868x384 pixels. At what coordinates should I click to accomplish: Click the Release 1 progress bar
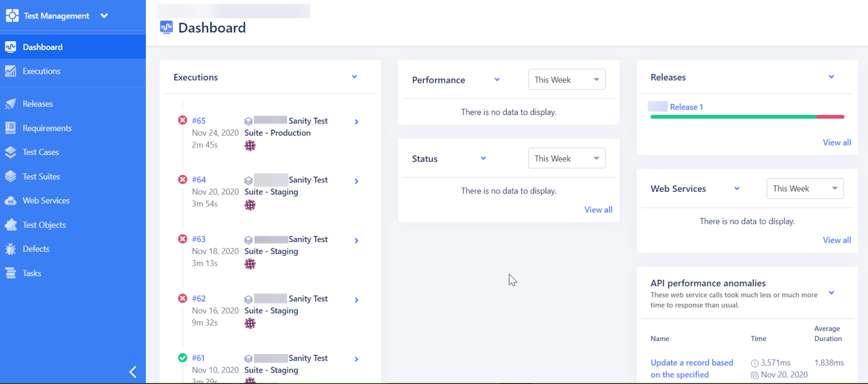pyautogui.click(x=746, y=117)
